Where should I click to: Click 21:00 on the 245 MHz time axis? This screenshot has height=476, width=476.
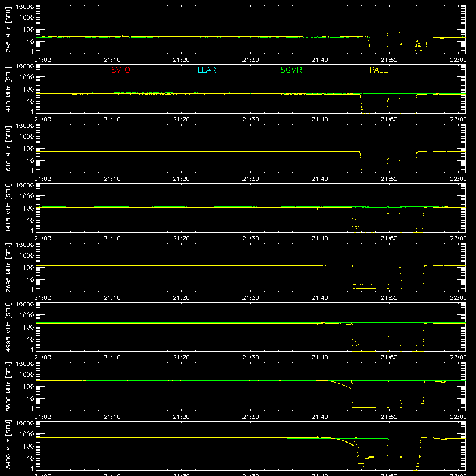click(x=43, y=60)
